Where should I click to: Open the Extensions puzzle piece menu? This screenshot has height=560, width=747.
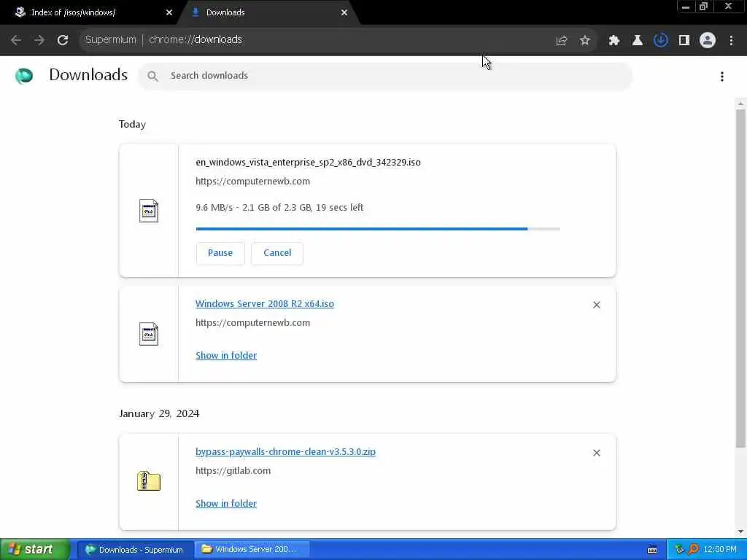614,41
